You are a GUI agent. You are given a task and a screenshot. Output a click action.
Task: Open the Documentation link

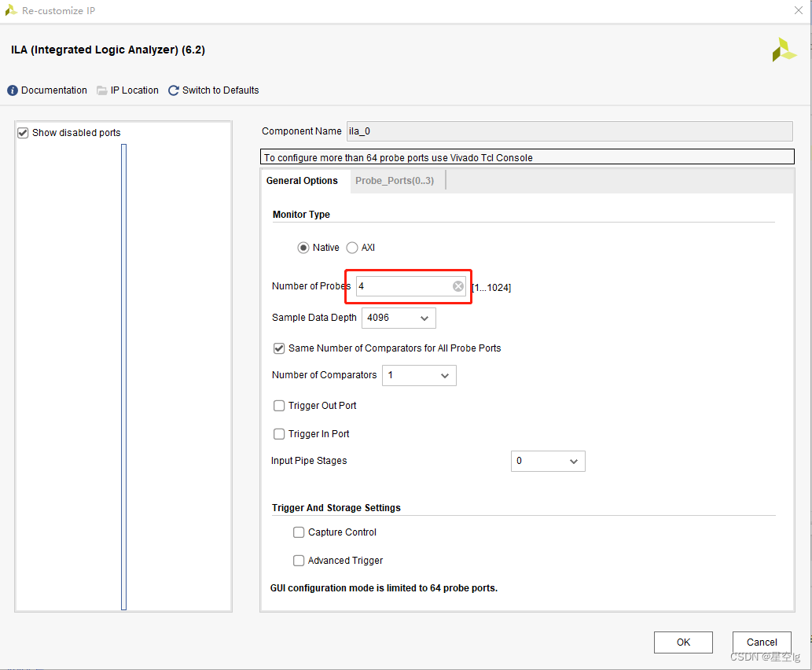click(54, 90)
